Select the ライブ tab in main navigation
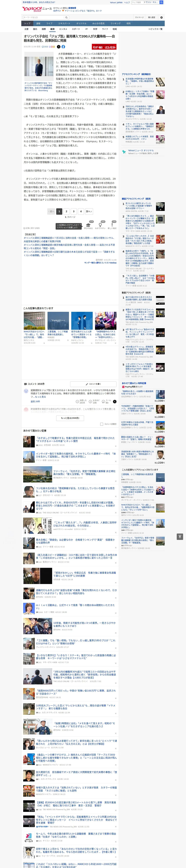The height and width of the screenshot is (868, 186). pos(49,24)
